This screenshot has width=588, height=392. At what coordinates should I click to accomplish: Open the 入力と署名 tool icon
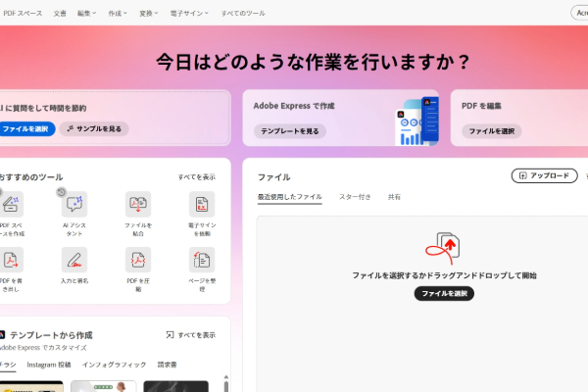74,260
